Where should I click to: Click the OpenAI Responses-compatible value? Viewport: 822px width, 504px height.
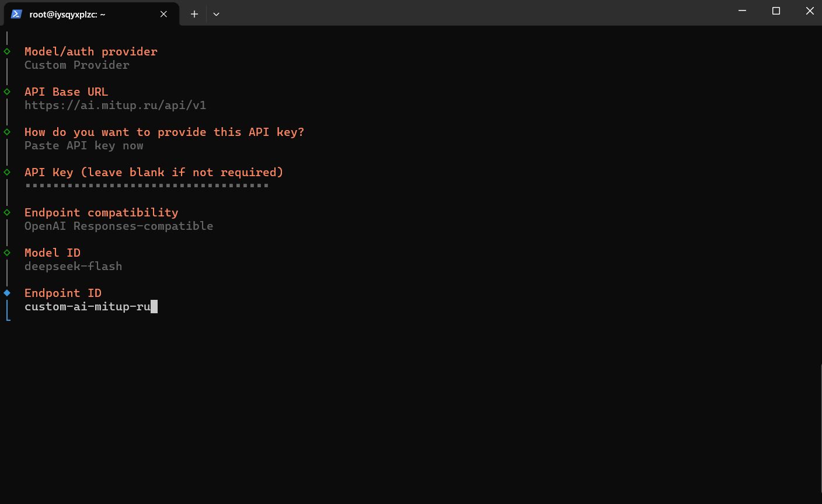pos(119,226)
